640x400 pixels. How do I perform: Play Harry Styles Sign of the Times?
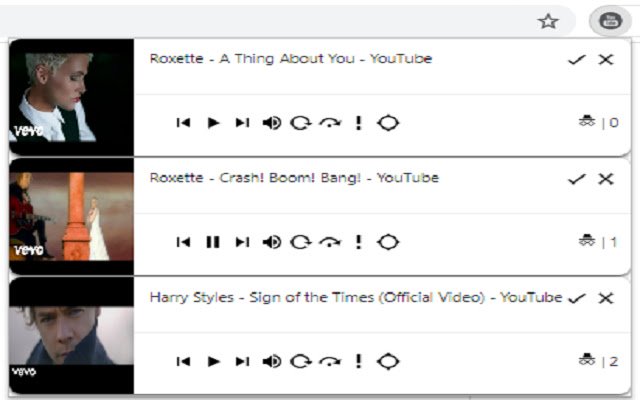(x=213, y=361)
